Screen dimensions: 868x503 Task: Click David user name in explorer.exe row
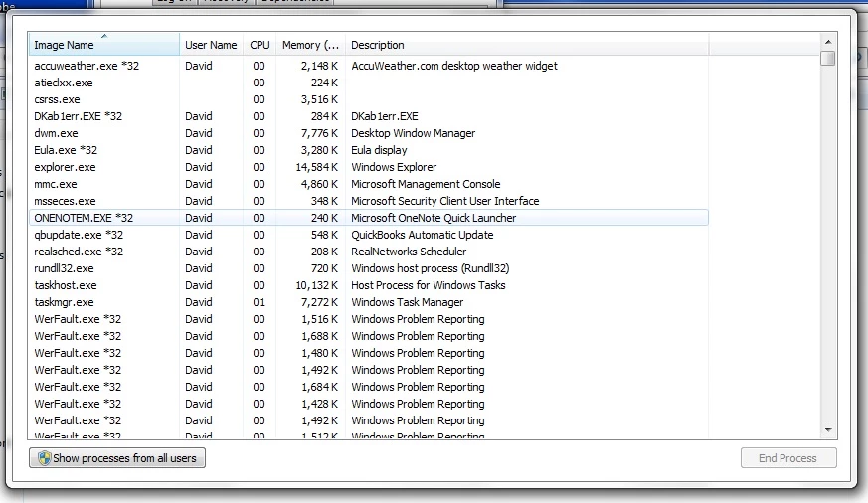[x=199, y=167]
